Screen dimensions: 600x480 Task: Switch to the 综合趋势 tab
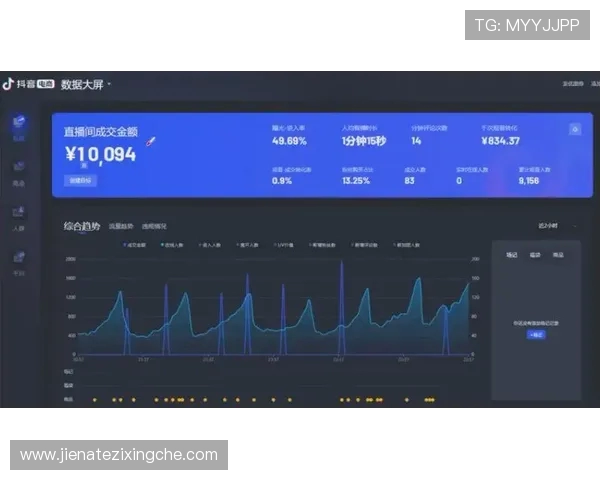(x=82, y=226)
